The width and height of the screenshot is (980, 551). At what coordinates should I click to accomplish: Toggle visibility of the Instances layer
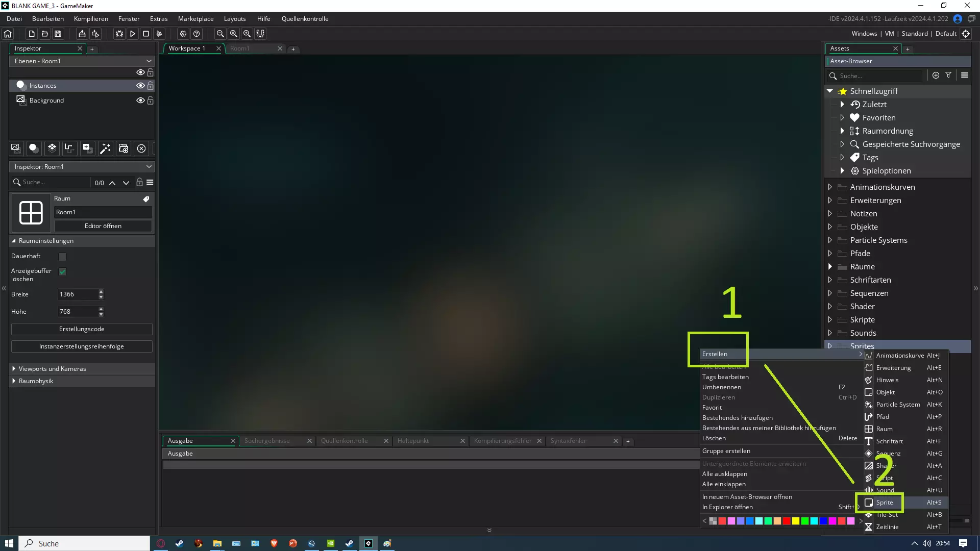(140, 86)
